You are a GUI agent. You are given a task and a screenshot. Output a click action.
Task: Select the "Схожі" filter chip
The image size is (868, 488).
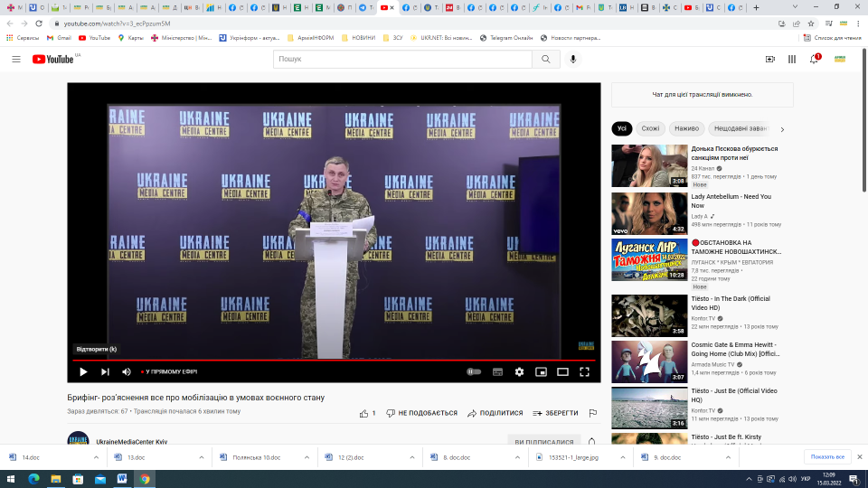click(x=651, y=128)
